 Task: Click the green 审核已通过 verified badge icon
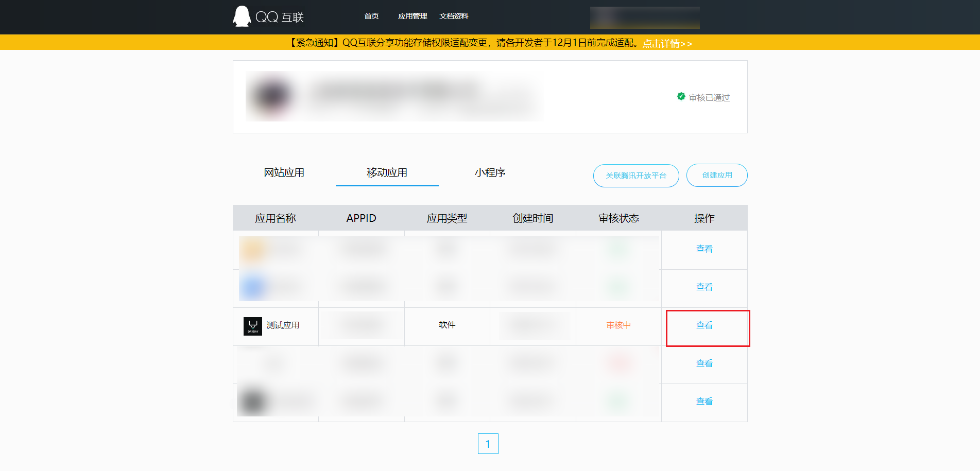pos(681,97)
